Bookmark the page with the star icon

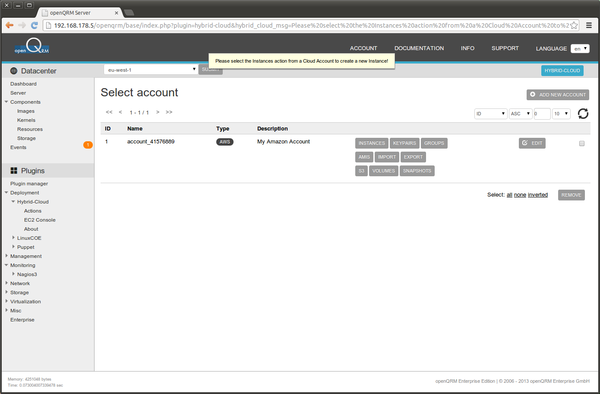574,26
